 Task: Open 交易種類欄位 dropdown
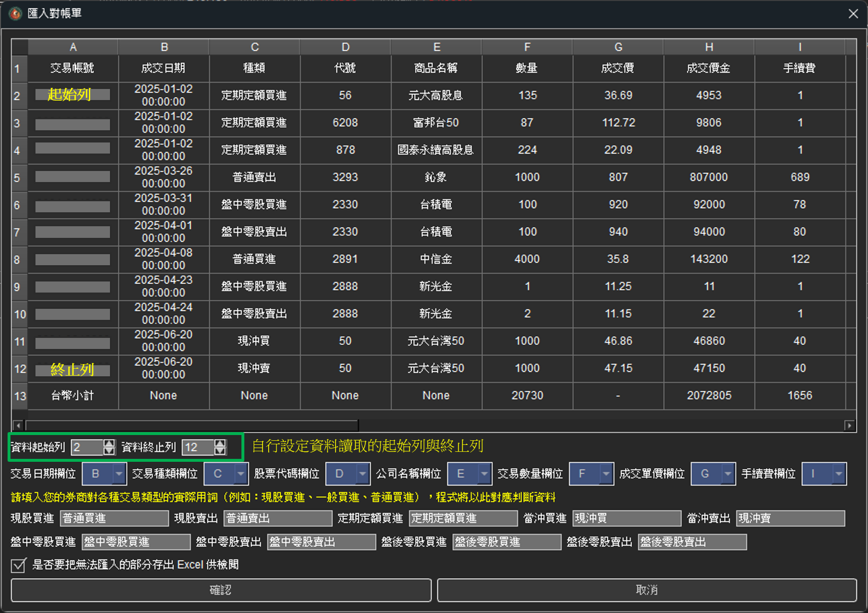click(x=226, y=474)
